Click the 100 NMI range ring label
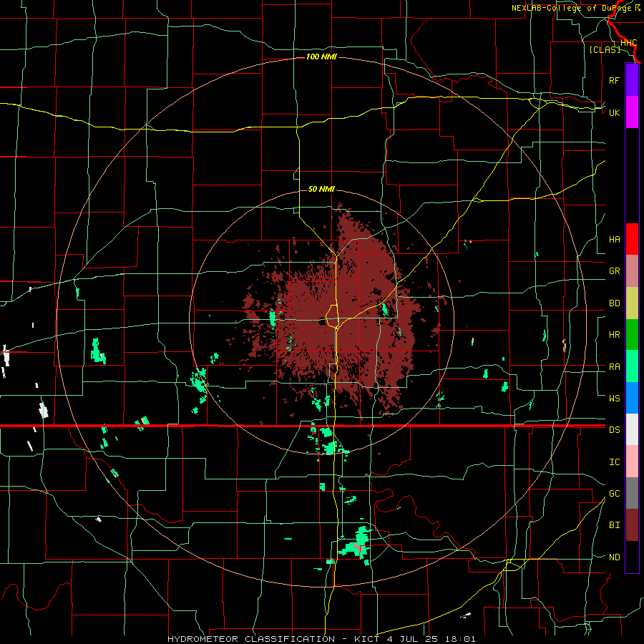644x644 pixels. [321, 57]
